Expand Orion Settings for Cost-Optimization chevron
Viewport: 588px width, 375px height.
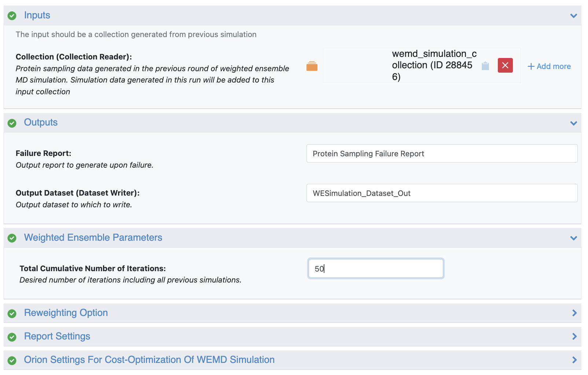[574, 360]
